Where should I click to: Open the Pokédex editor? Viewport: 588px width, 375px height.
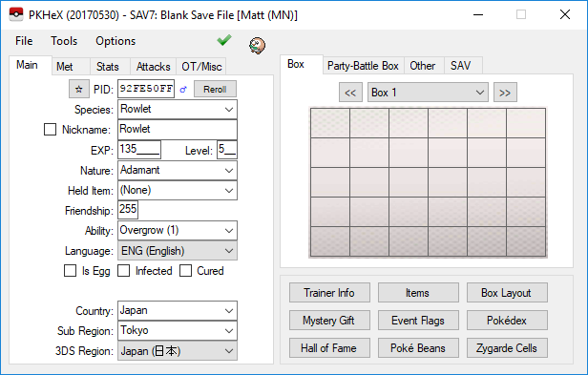pyautogui.click(x=507, y=321)
